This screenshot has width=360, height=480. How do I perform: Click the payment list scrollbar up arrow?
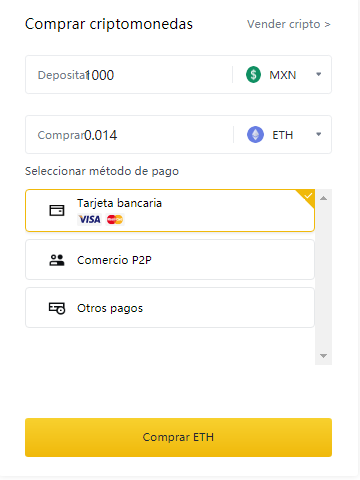coord(323,198)
